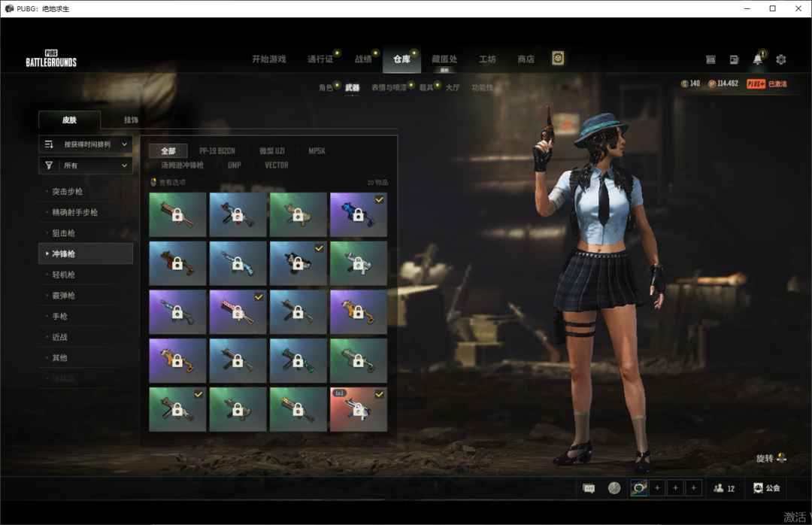This screenshot has width=812, height=525.
Task: Open the 通行证 menu
Action: 320,59
